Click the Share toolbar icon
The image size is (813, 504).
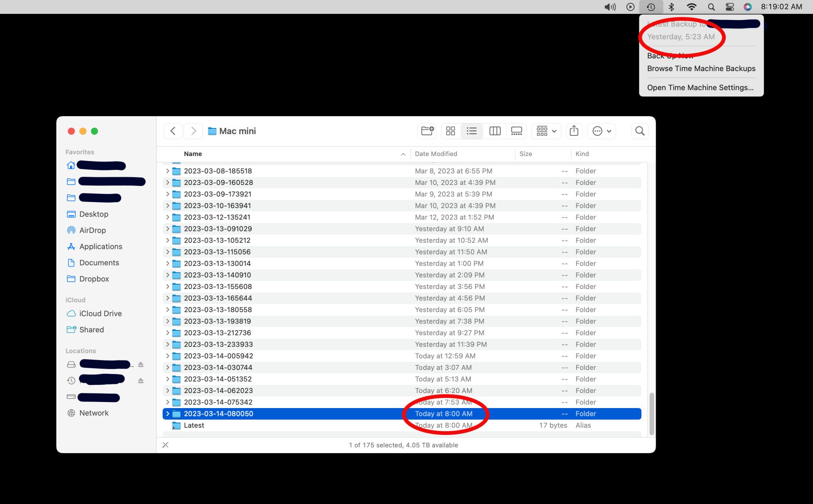click(574, 131)
